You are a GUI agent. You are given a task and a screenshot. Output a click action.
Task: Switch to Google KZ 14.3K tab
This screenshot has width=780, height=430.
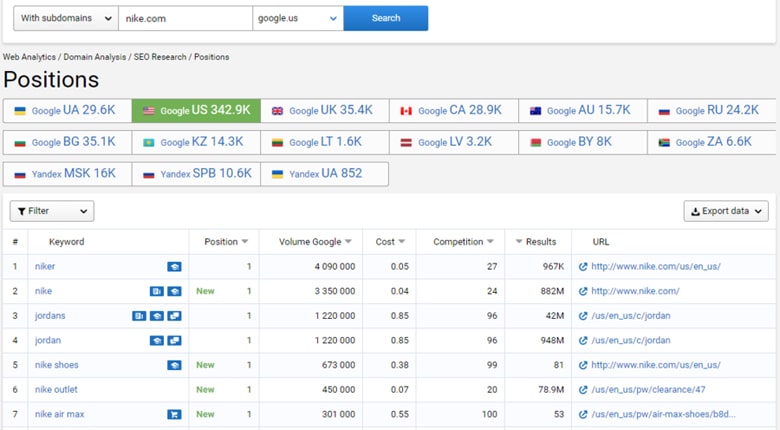[x=196, y=142]
